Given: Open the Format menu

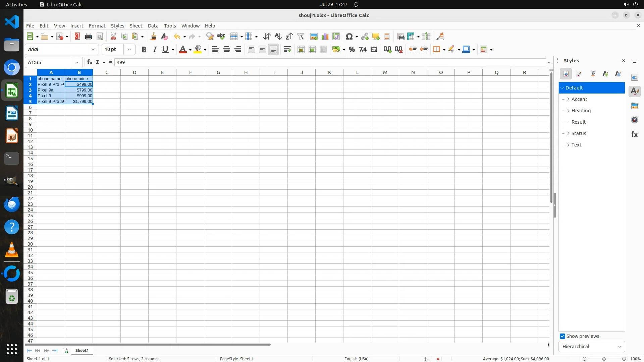Looking at the screenshot, I should [97, 26].
